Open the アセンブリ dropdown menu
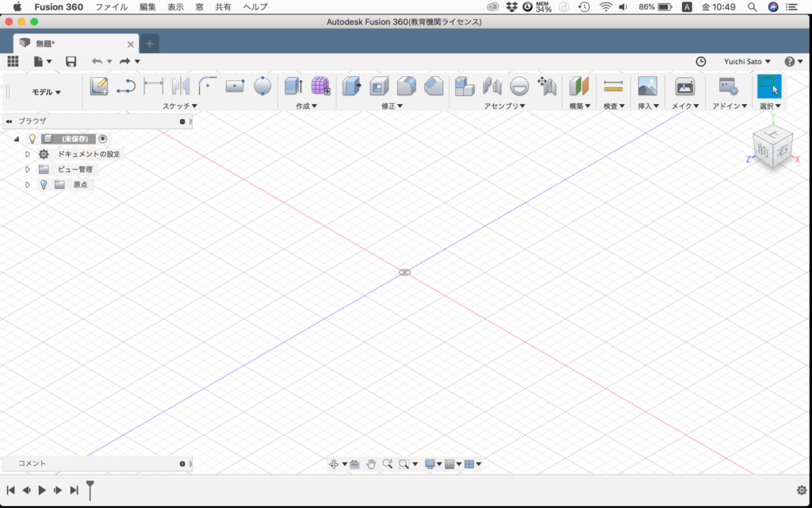 point(504,106)
